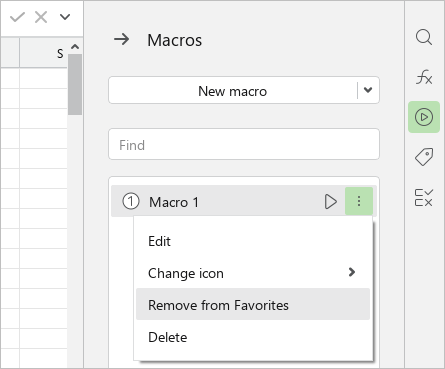
Task: Cancel formula entry with the X icon
Action: click(41, 17)
